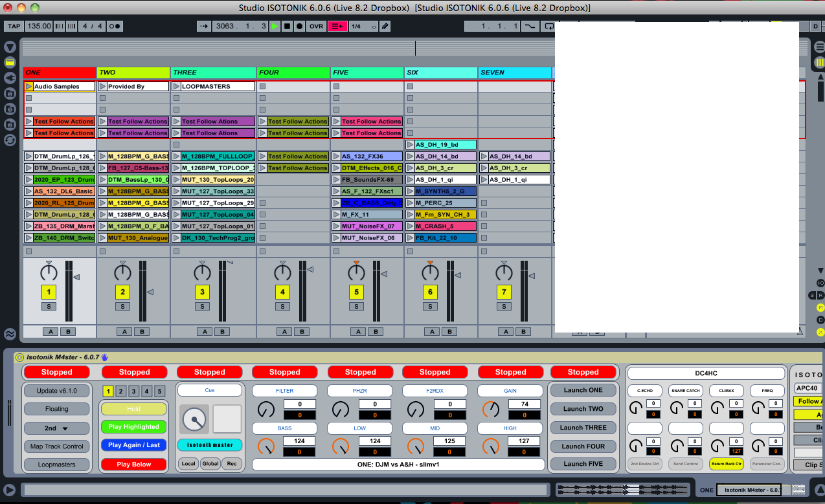Toggle the Draw Mode pencil icon
The width and height of the screenshot is (825, 504).
(x=385, y=26)
